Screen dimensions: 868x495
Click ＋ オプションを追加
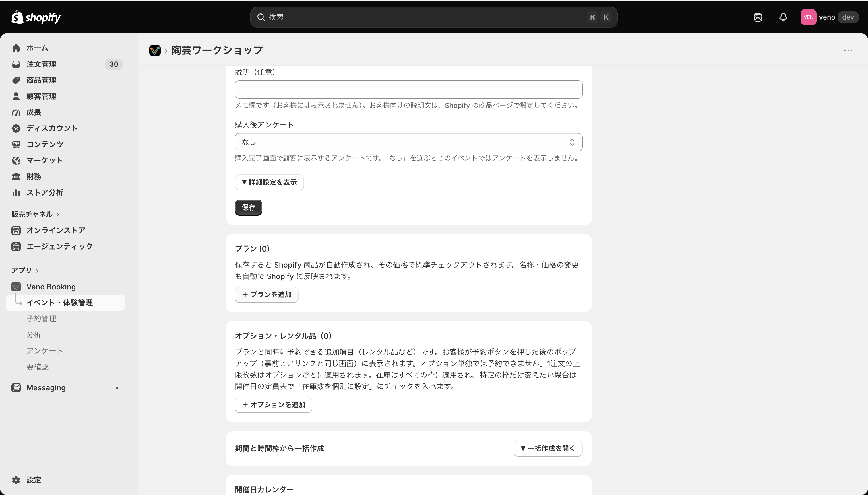273,405
